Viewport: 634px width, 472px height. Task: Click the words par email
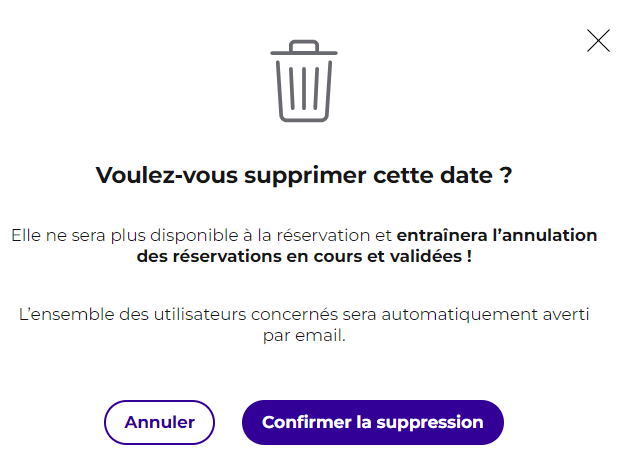[304, 335]
